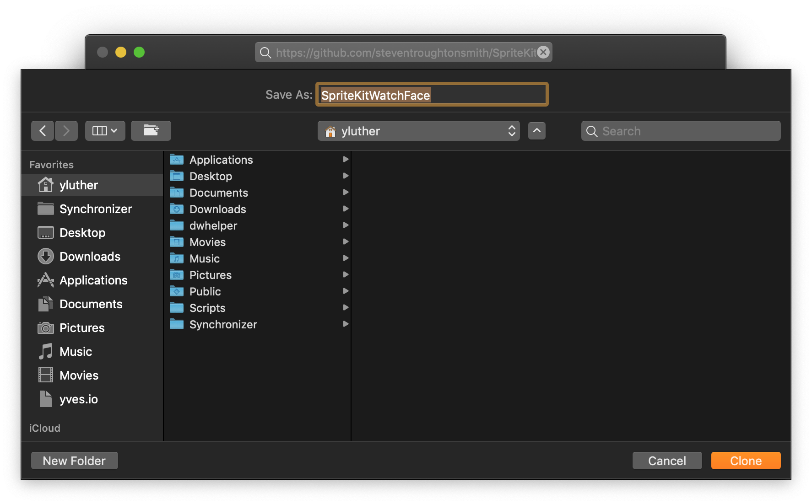
Task: Expand Applications via its disclosure arrow
Action: [x=346, y=159]
